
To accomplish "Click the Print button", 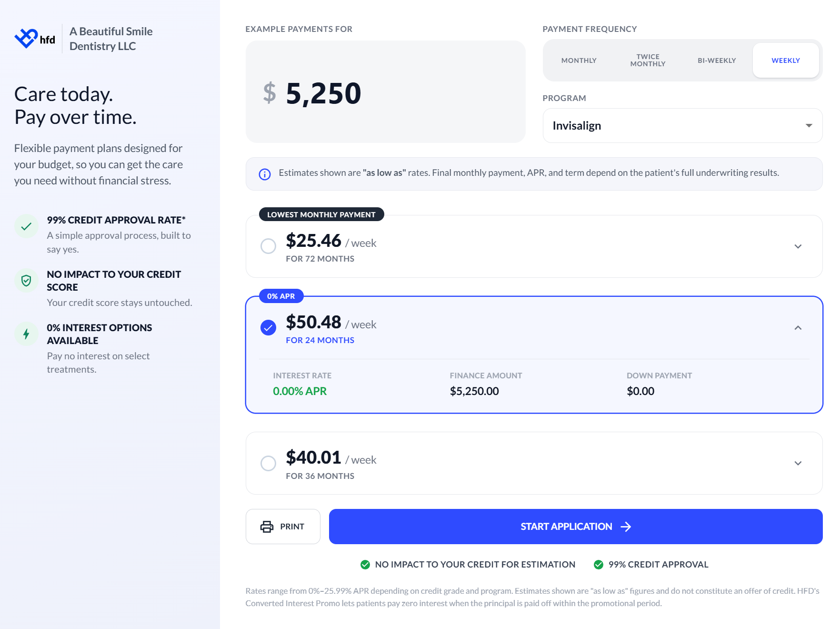I will (283, 527).
